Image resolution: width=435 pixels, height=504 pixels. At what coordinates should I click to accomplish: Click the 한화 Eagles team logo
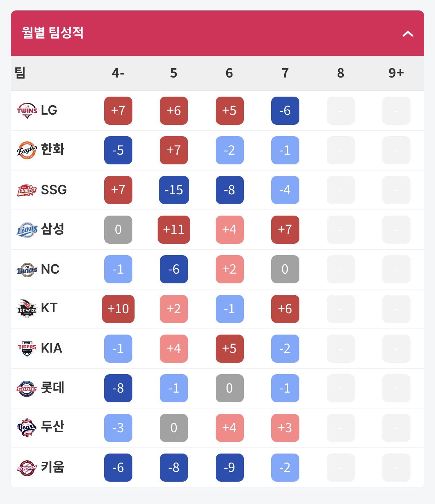[27, 150]
